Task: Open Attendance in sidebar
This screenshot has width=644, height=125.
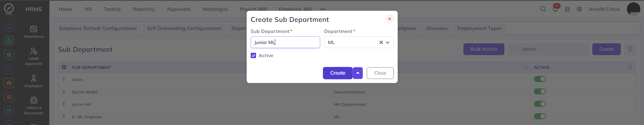Action: 34,32
